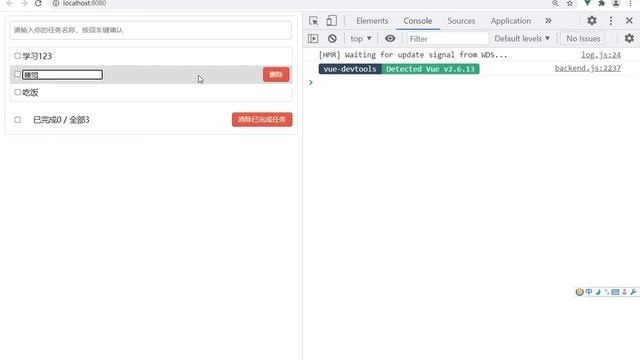Viewport: 640px width, 360px height.
Task: Check the second task's checkbox being edited
Action: 17,74
